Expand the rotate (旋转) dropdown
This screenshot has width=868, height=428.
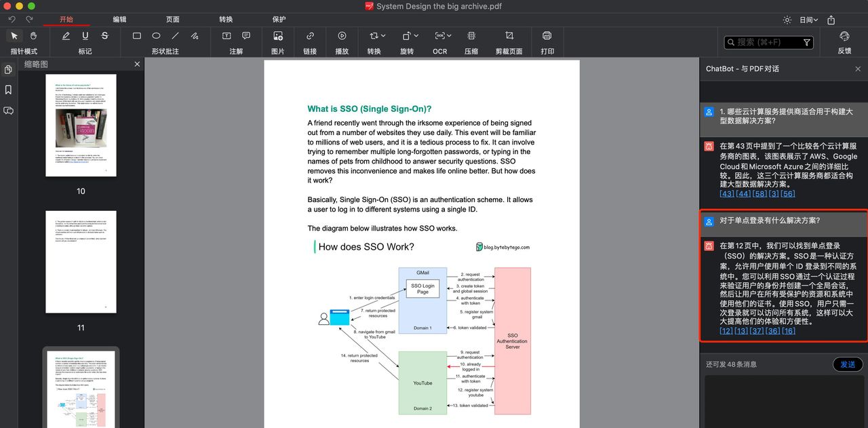[410, 36]
